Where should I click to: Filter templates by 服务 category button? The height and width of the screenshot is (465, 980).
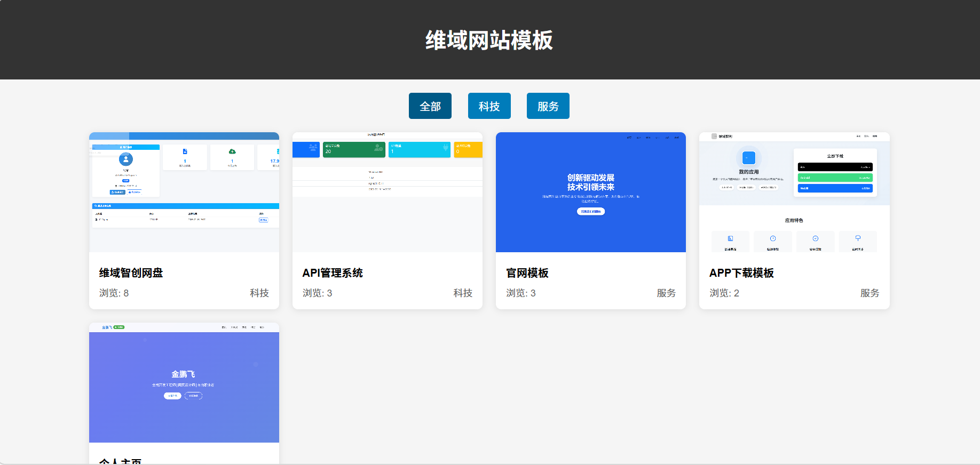[548, 106]
